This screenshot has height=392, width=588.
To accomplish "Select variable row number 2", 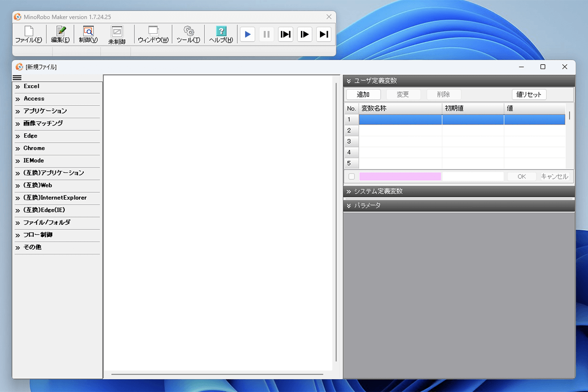I will [455, 130].
